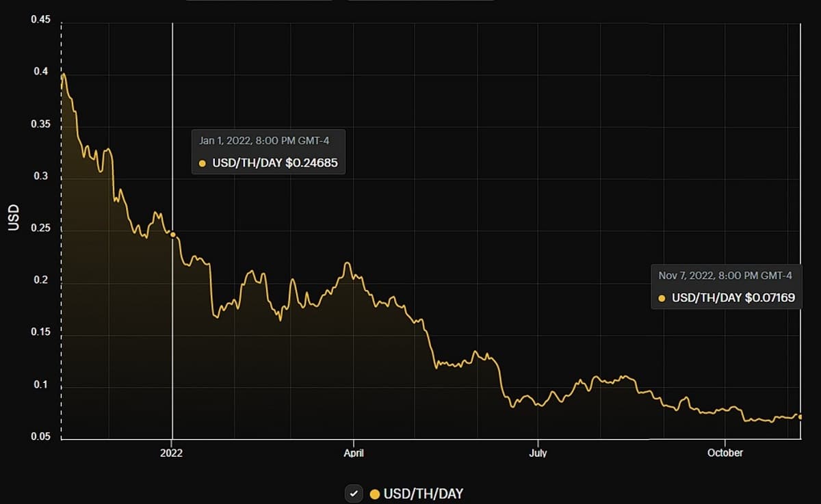The width and height of the screenshot is (821, 504).
Task: Click the "0.25" y-axis tick label
Action: (40, 228)
